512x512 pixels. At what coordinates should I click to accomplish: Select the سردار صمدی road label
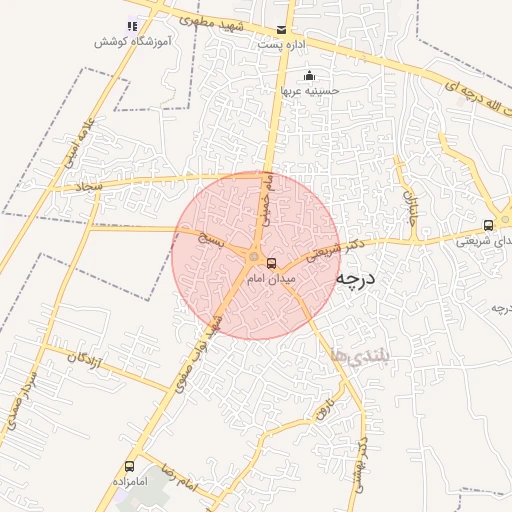click(22, 401)
